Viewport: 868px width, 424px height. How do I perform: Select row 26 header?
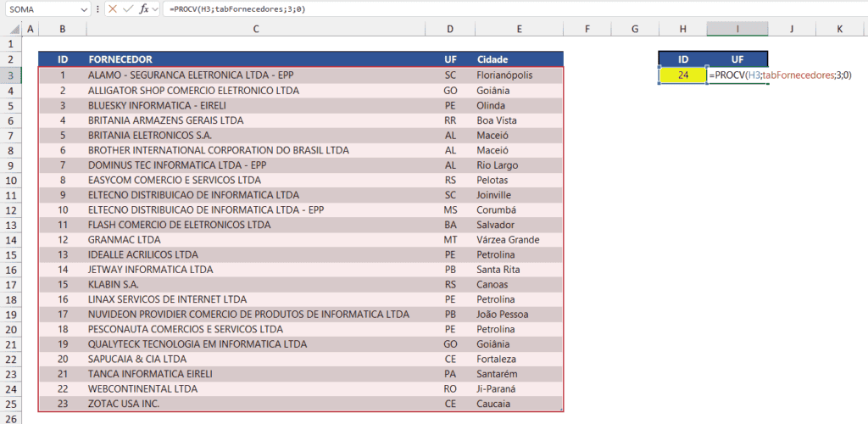tap(11, 418)
